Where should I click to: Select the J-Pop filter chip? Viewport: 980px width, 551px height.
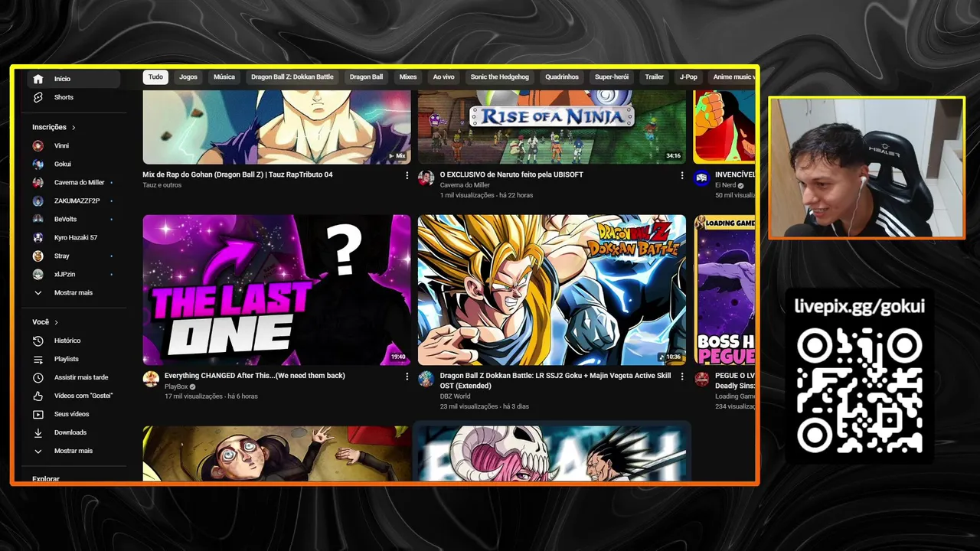[688, 77]
